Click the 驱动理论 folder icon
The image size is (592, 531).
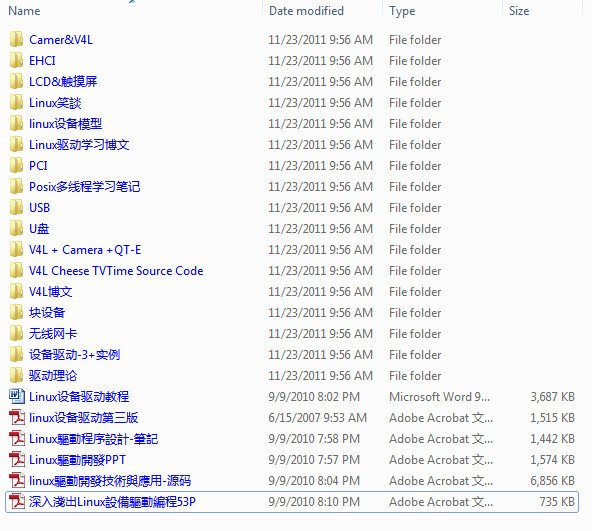16,375
